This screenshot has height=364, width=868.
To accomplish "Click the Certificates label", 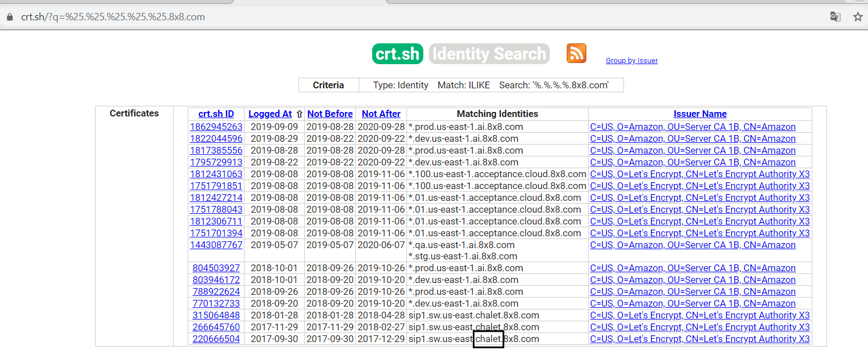I will point(134,113).
